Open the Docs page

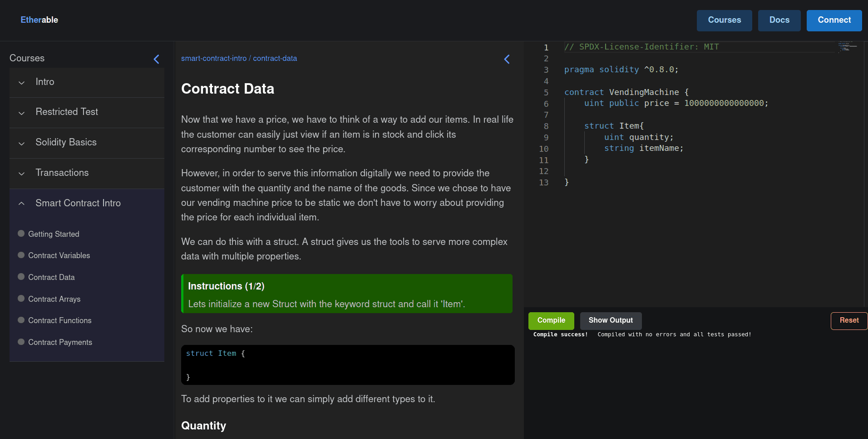click(779, 20)
